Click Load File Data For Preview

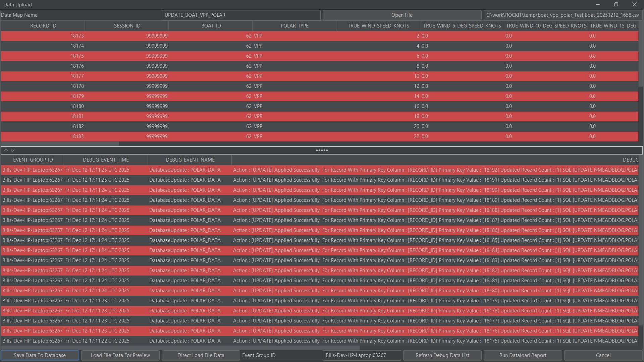[120, 355]
